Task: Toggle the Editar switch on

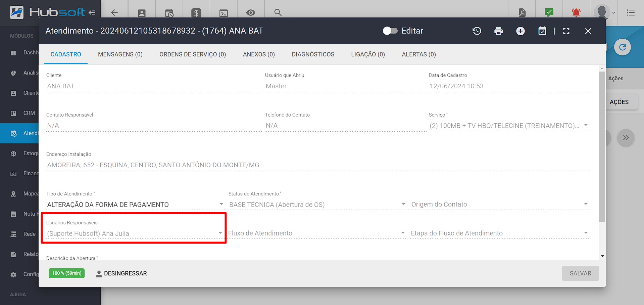Action: pyautogui.click(x=390, y=31)
